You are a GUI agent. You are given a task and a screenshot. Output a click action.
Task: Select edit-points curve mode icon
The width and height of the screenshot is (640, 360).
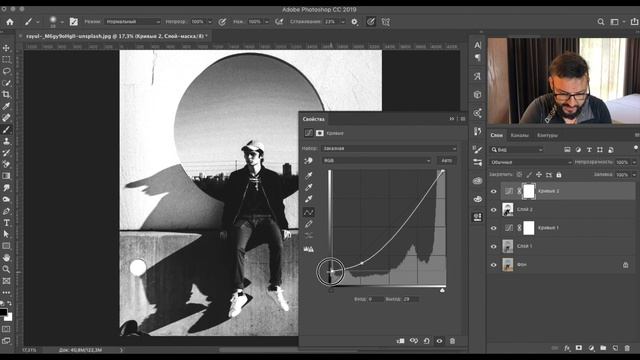point(309,212)
